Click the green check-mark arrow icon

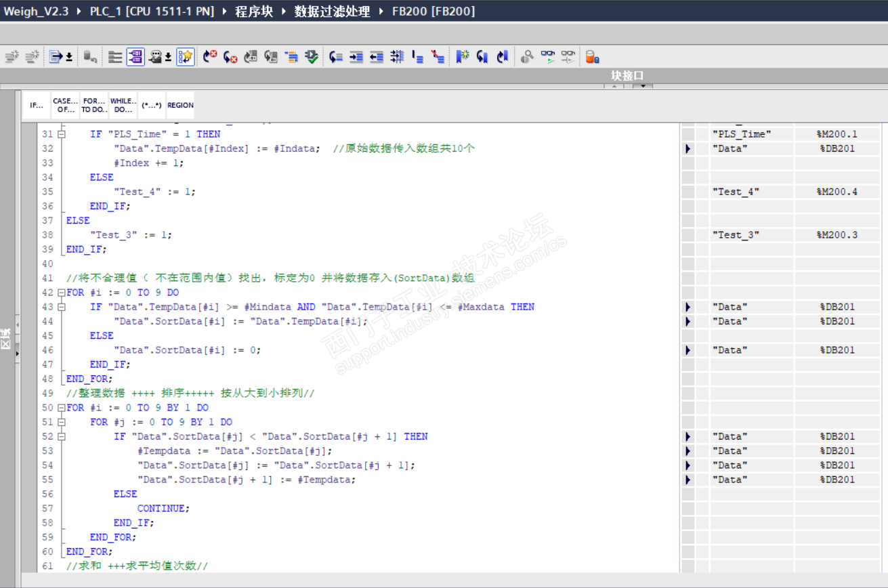point(312,57)
